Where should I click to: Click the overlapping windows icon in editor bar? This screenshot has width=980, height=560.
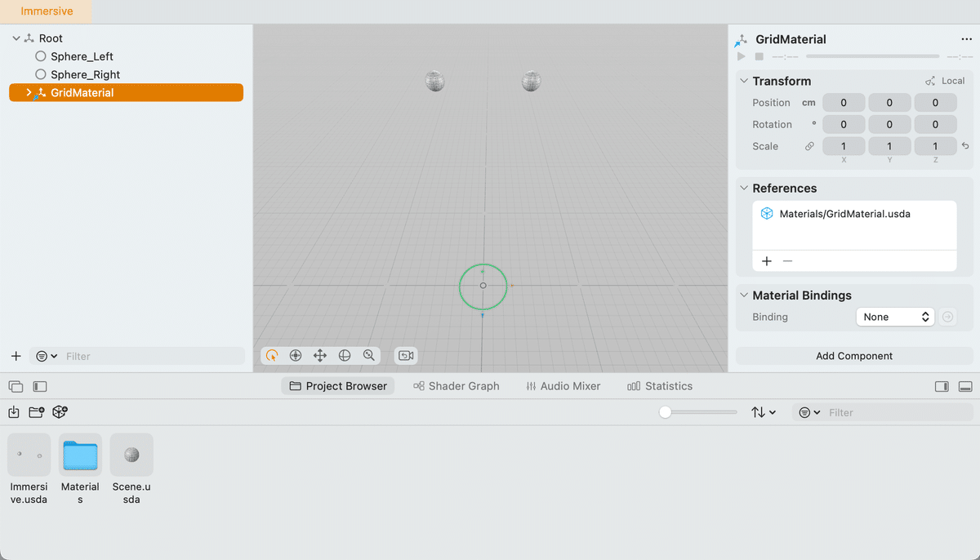click(x=16, y=386)
